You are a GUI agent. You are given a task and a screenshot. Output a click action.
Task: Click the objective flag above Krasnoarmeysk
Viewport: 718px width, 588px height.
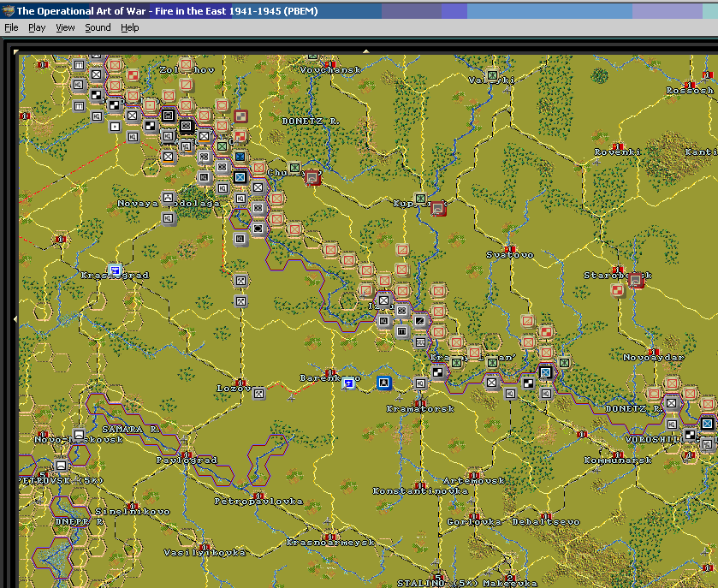pyautogui.click(x=330, y=537)
